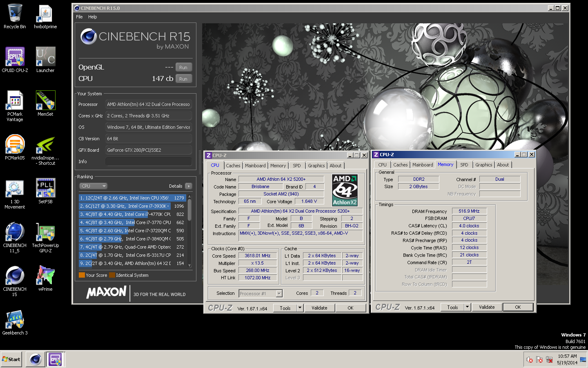Select the Geekbench 3 desktop icon
The image size is (588, 368).
(x=15, y=322)
